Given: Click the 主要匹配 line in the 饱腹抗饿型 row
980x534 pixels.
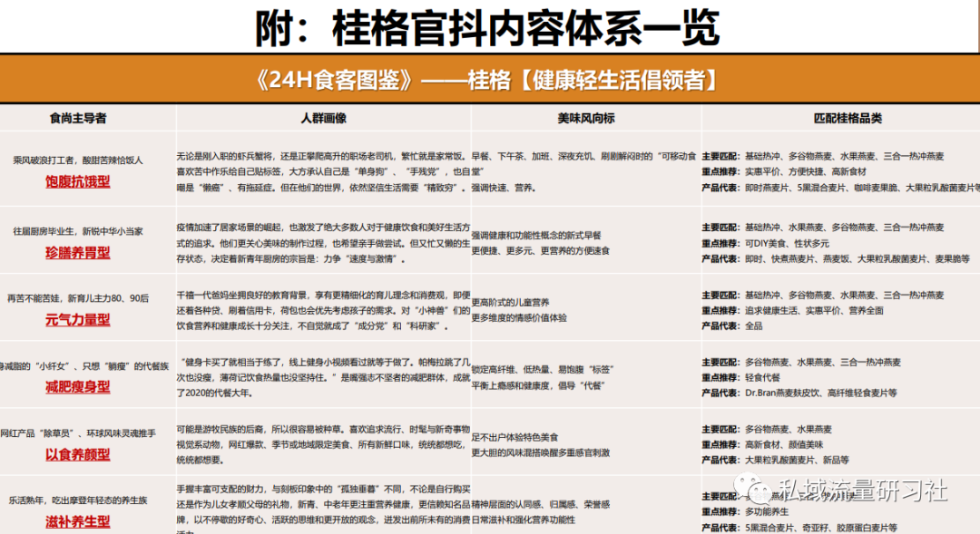Looking at the screenshot, I should tap(822, 156).
